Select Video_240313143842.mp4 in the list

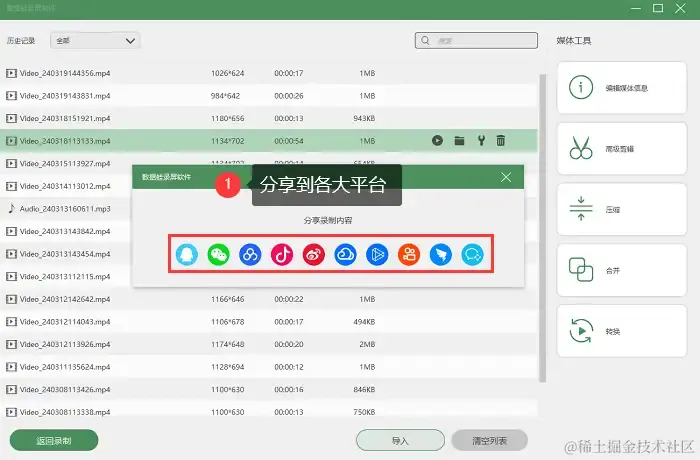coord(66,231)
